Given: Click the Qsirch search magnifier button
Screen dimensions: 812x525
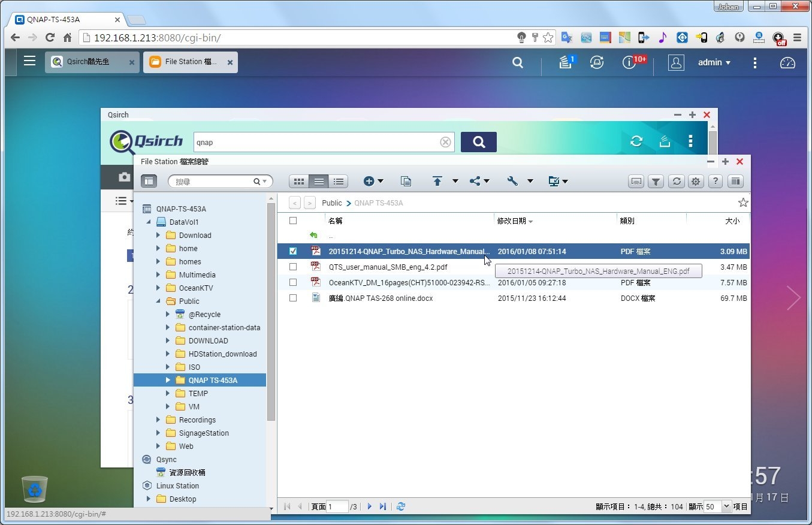Looking at the screenshot, I should point(479,141).
